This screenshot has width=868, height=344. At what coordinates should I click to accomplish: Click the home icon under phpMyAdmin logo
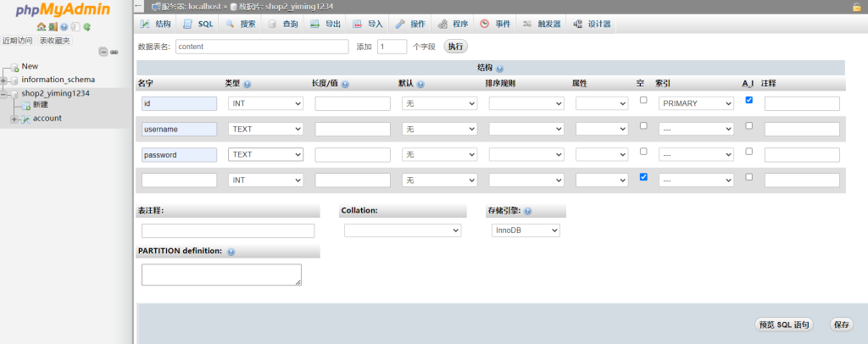click(41, 27)
